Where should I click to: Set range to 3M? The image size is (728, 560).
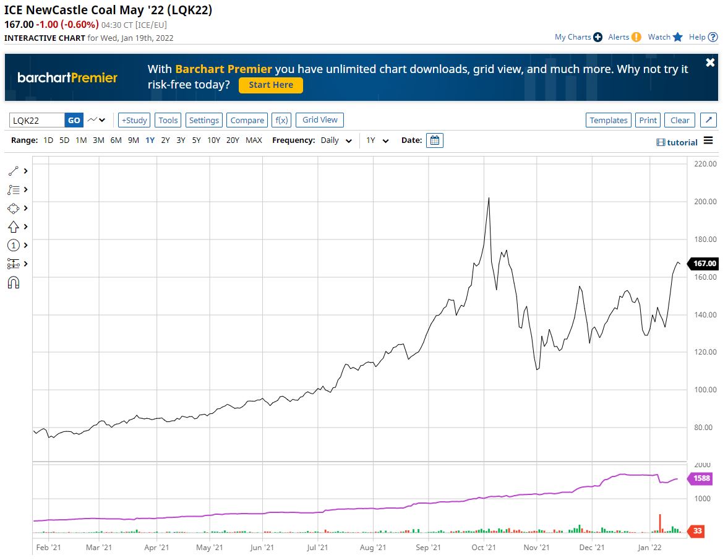(x=98, y=140)
